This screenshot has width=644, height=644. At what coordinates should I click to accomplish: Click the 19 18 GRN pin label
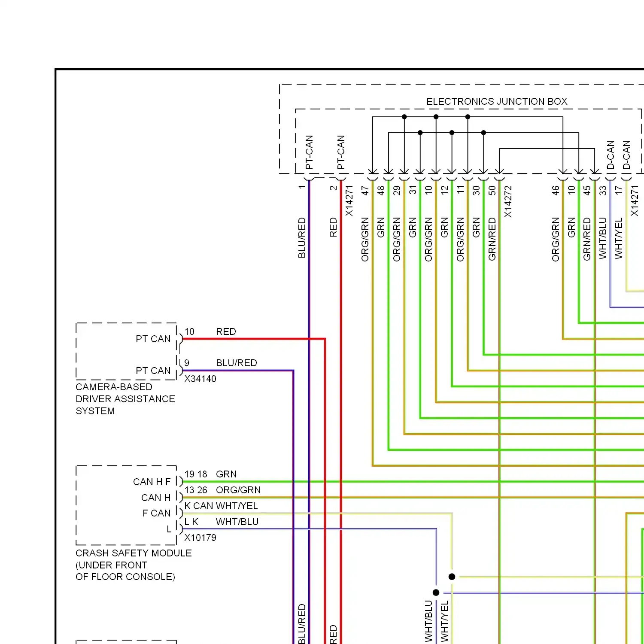point(210,474)
